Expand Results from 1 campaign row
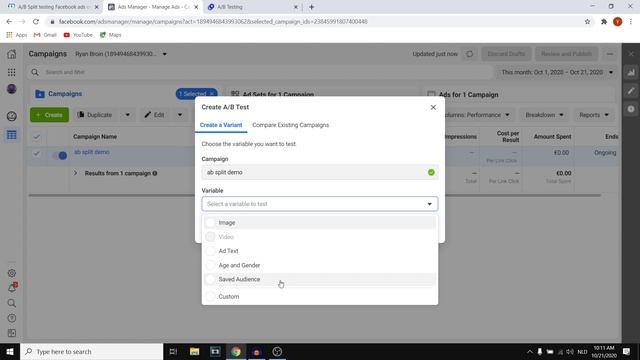The image size is (640, 360). (x=75, y=173)
